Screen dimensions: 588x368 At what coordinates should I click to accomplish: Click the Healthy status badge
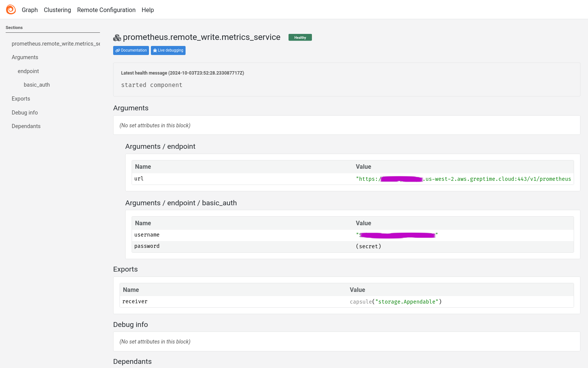point(300,37)
